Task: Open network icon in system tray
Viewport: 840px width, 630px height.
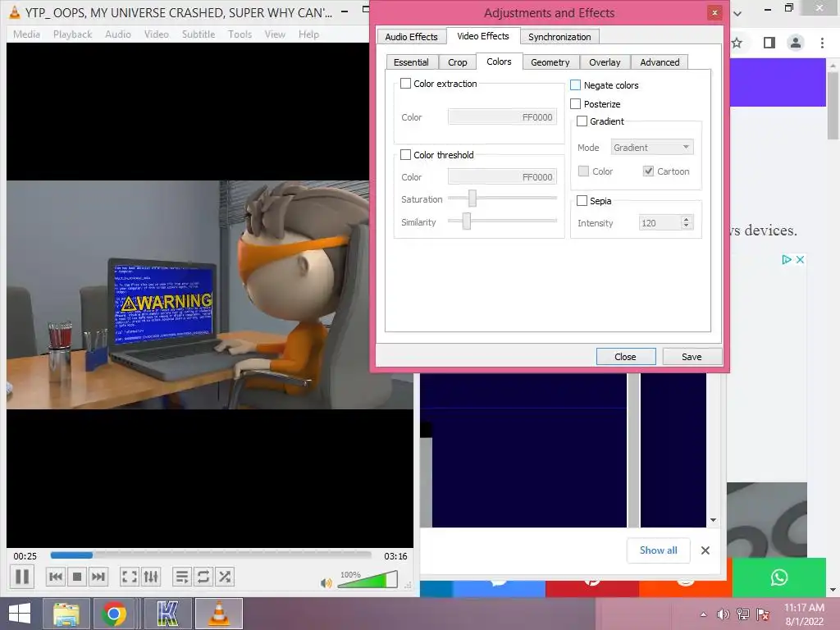Action: tap(743, 614)
